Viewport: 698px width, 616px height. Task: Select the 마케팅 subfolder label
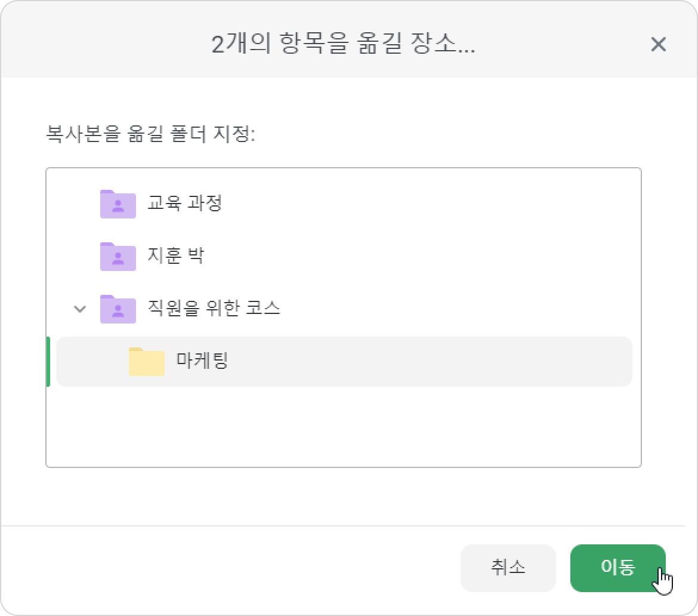[202, 361]
